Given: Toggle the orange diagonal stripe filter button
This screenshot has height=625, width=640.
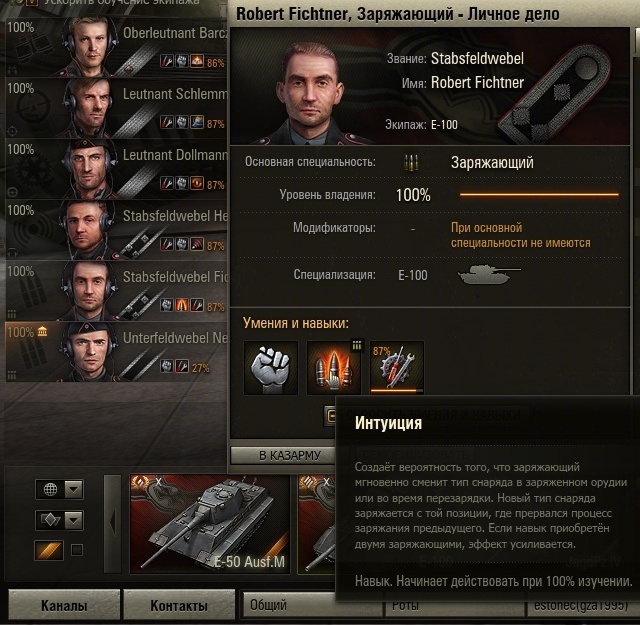Looking at the screenshot, I should click(49, 550).
